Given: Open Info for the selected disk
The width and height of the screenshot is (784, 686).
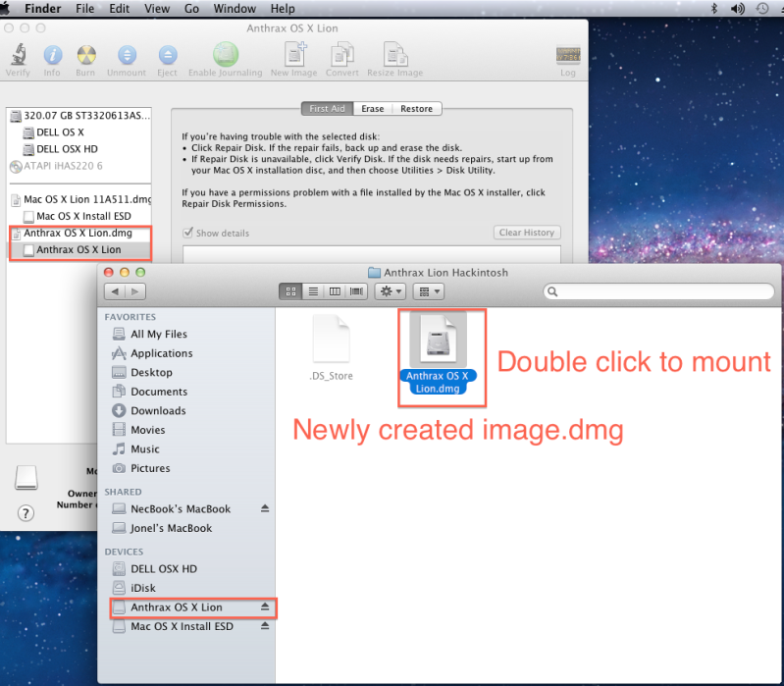Looking at the screenshot, I should pyautogui.click(x=53, y=55).
